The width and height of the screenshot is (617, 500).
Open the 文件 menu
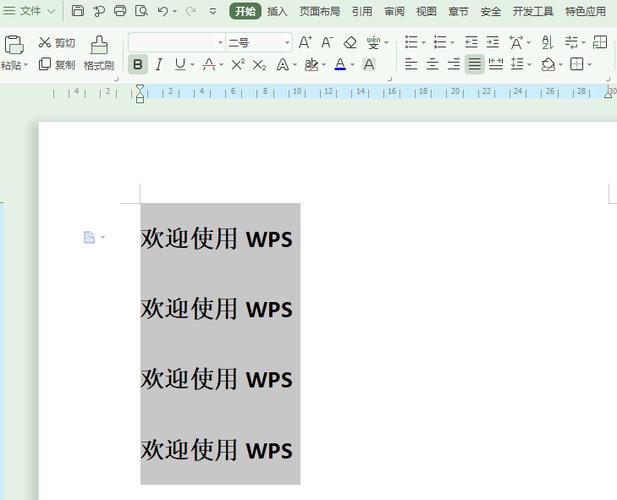click(30, 11)
